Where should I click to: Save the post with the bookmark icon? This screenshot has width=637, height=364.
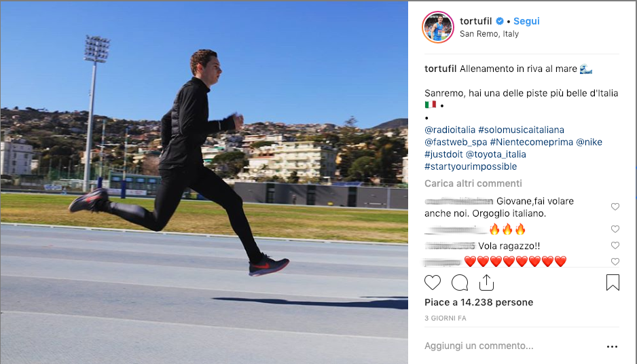tap(613, 283)
